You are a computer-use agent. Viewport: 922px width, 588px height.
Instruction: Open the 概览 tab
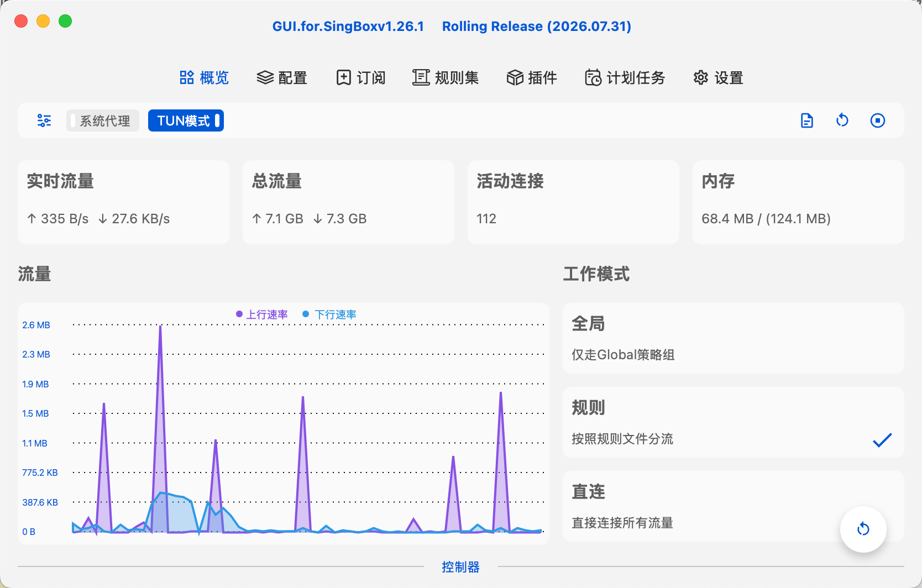click(x=204, y=77)
